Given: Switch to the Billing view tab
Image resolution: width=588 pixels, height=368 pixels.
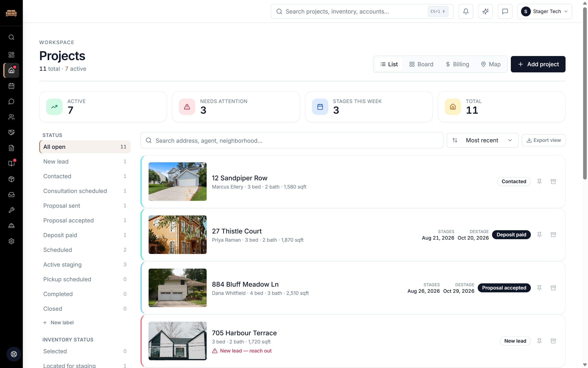Looking at the screenshot, I should [457, 64].
